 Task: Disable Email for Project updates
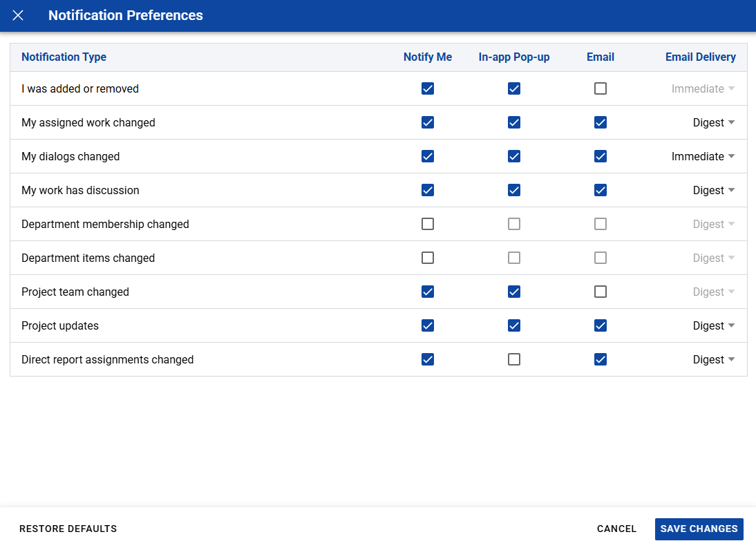601,326
